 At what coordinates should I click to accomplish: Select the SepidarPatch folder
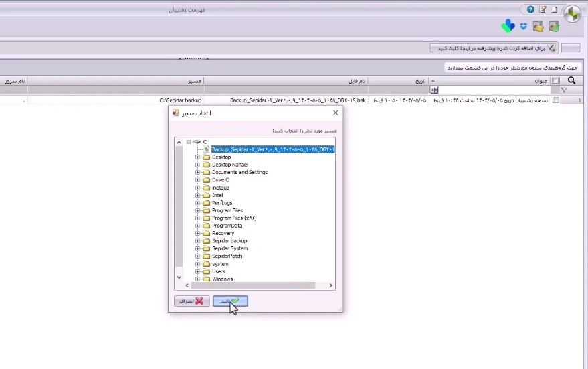coord(227,256)
